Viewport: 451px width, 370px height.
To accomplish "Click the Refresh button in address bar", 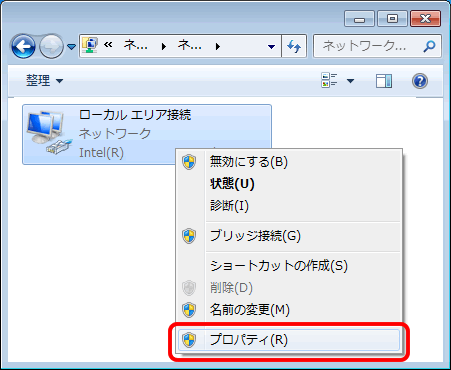I will point(294,46).
